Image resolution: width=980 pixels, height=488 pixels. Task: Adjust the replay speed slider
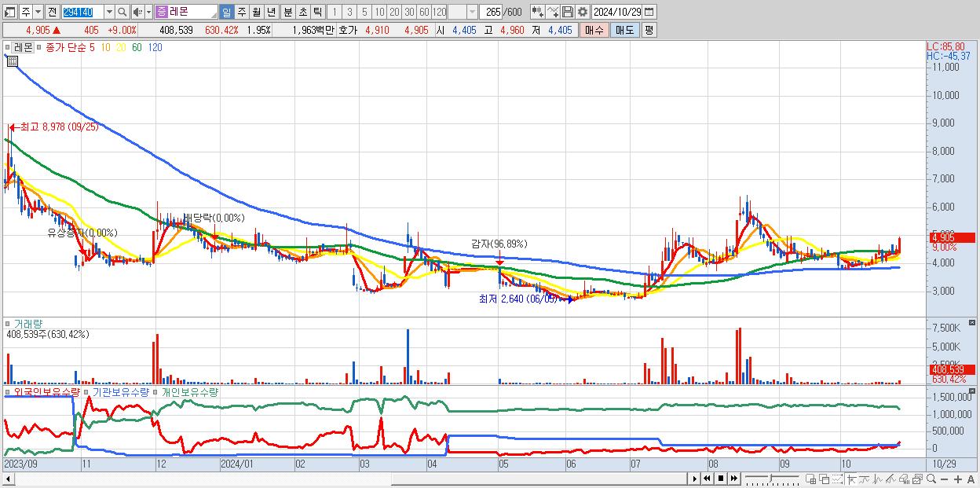(x=771, y=479)
